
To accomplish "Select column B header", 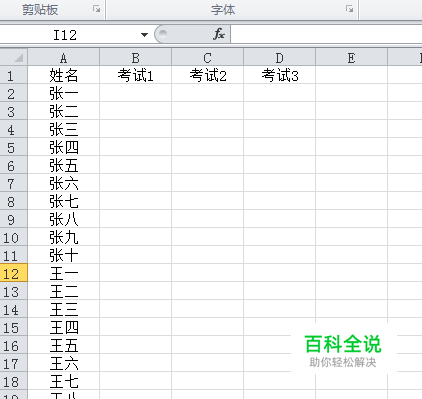I will pyautogui.click(x=135, y=57).
